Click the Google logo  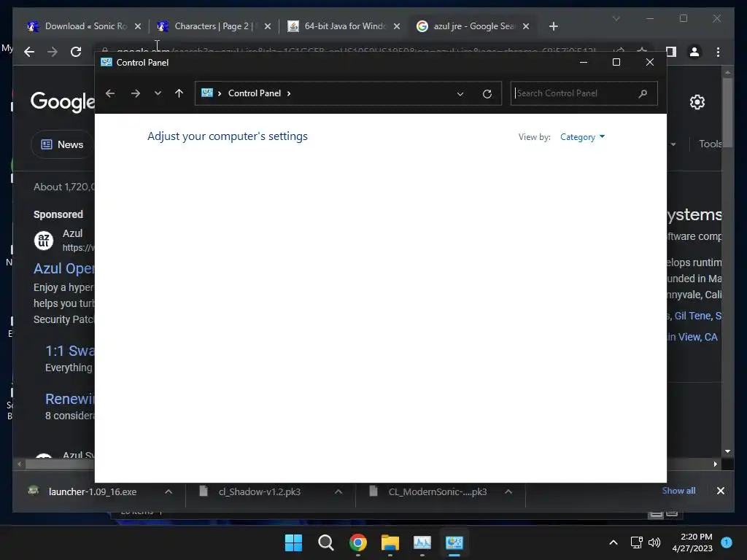click(63, 101)
